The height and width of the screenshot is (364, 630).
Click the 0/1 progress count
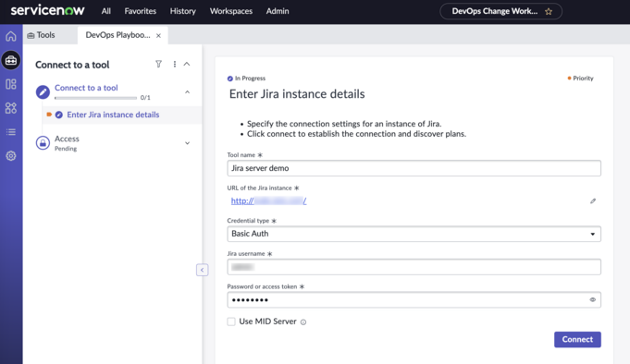point(145,98)
